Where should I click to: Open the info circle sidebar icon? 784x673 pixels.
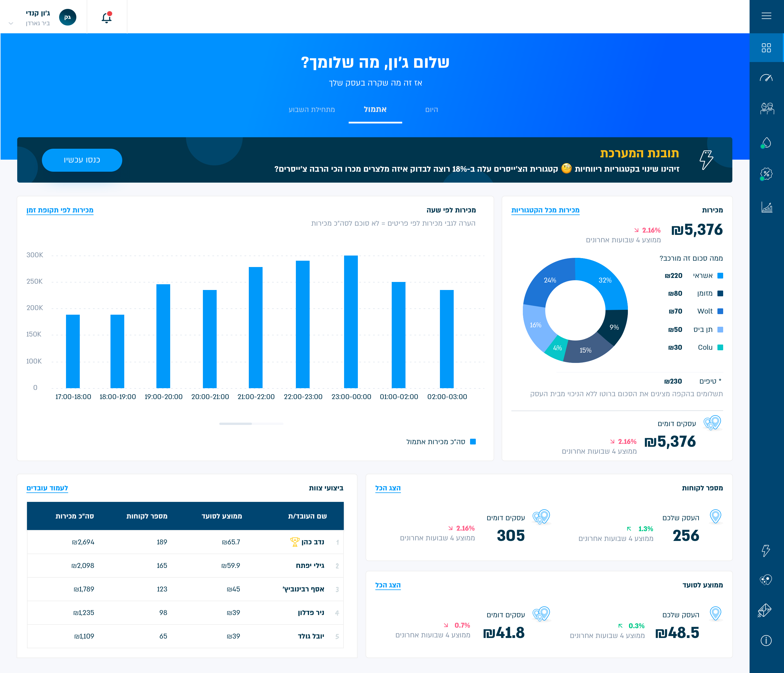(x=766, y=641)
